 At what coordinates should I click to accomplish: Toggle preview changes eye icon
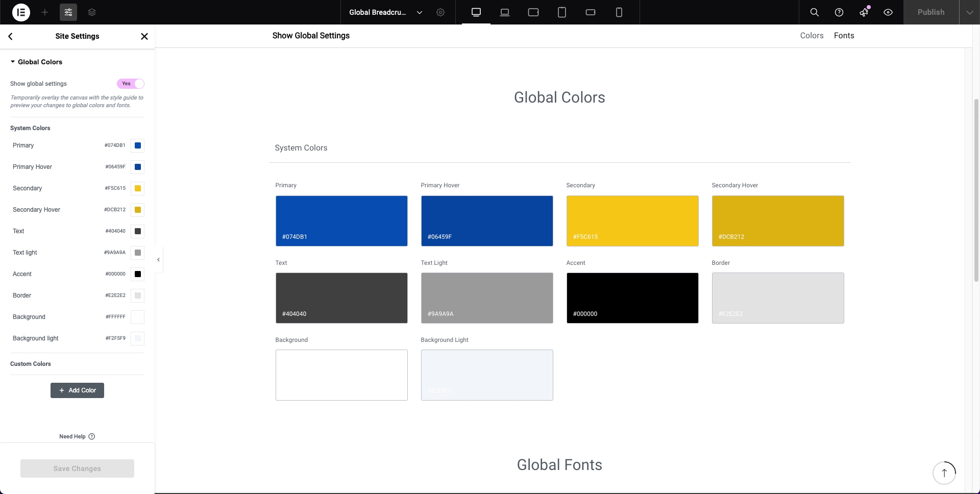[x=888, y=12]
